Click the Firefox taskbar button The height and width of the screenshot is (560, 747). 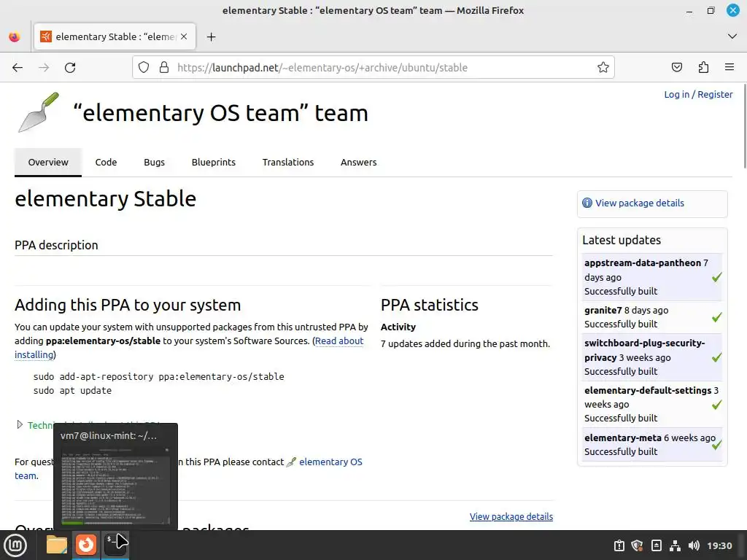[86, 545]
